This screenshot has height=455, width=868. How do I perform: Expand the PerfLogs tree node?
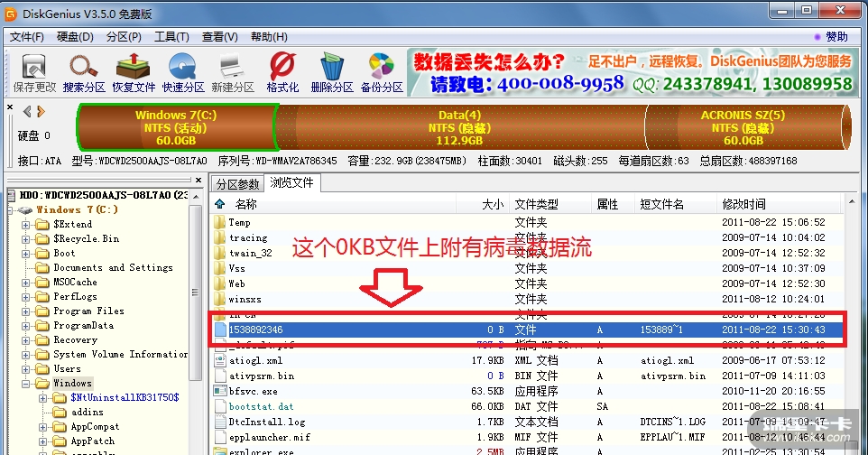click(25, 297)
